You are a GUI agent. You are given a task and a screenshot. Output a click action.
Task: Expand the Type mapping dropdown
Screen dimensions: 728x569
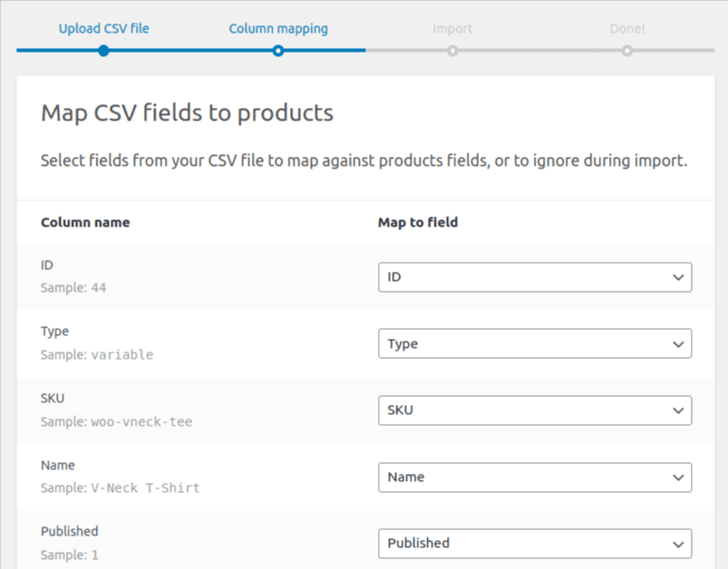pos(534,343)
